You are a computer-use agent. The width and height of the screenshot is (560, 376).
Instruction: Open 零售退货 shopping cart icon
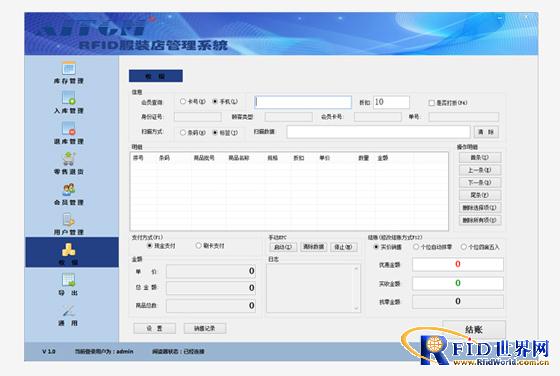point(69,159)
